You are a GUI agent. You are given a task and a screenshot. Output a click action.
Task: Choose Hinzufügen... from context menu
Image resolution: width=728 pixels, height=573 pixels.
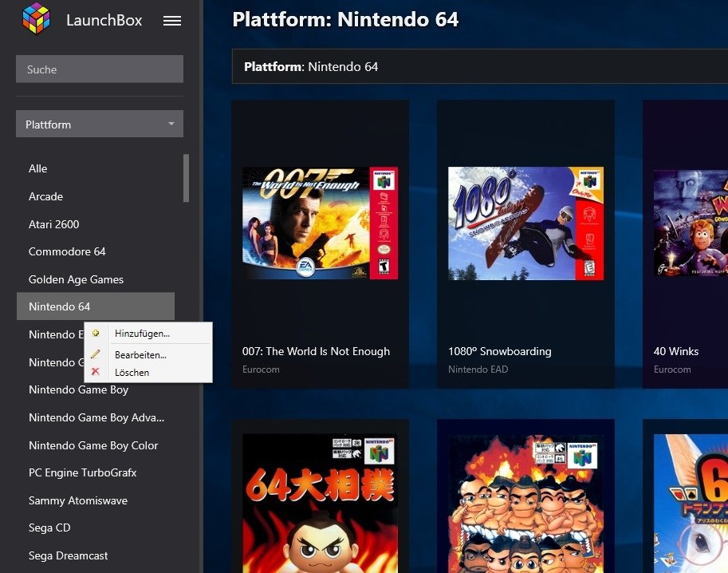[148, 334]
